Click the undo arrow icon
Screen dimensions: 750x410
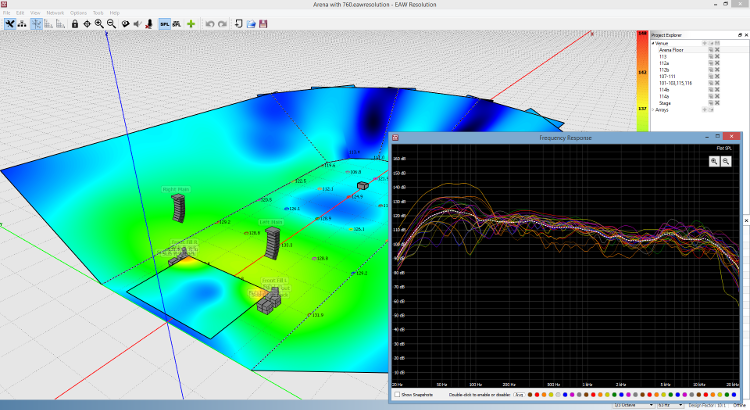click(210, 24)
